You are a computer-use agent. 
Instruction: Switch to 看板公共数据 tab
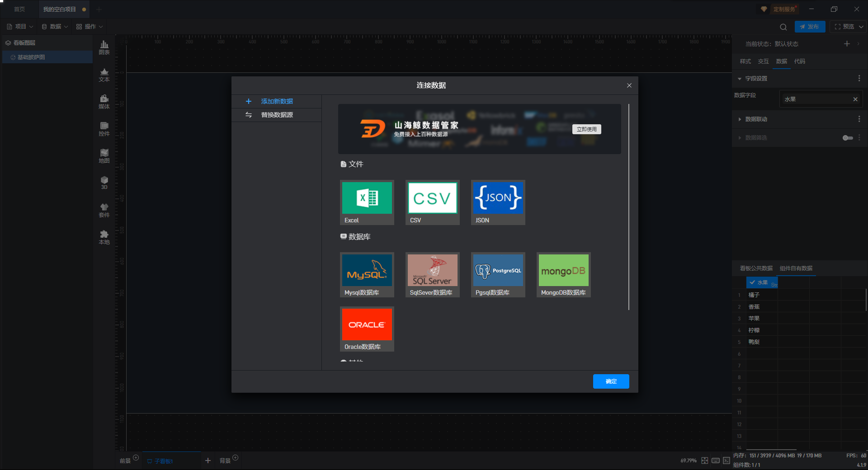click(x=756, y=268)
